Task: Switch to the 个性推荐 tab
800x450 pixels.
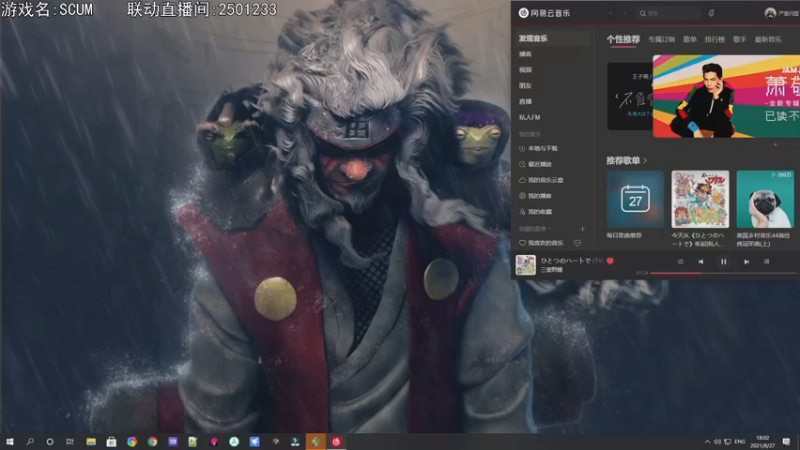Action: tap(623, 39)
